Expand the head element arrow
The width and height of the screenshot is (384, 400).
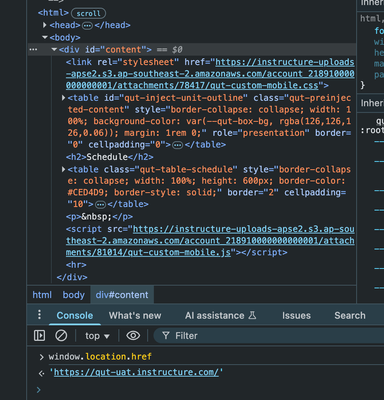click(45, 25)
